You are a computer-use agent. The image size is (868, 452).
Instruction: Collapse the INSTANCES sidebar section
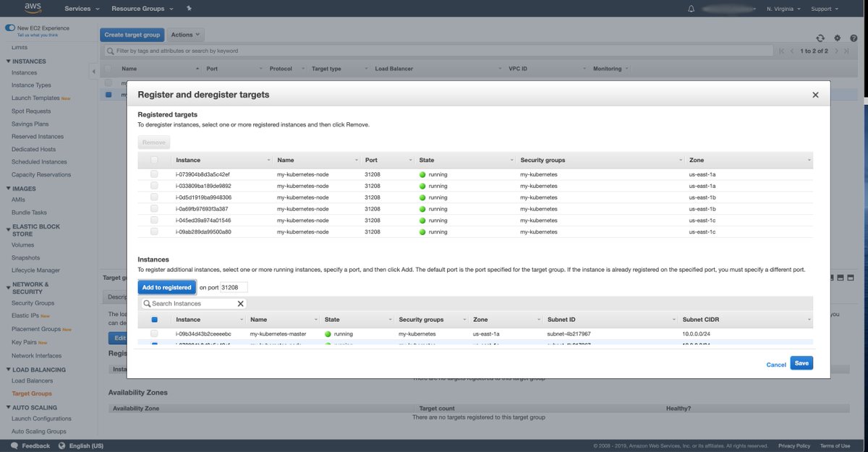click(x=9, y=61)
